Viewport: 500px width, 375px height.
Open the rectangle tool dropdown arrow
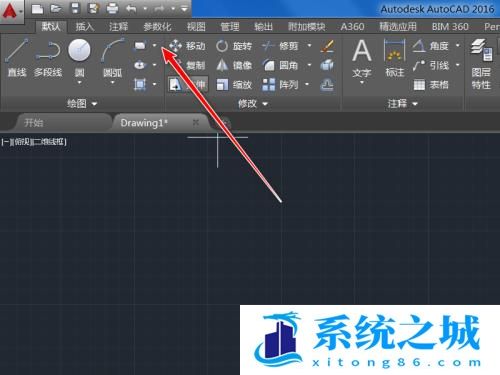[x=154, y=45]
